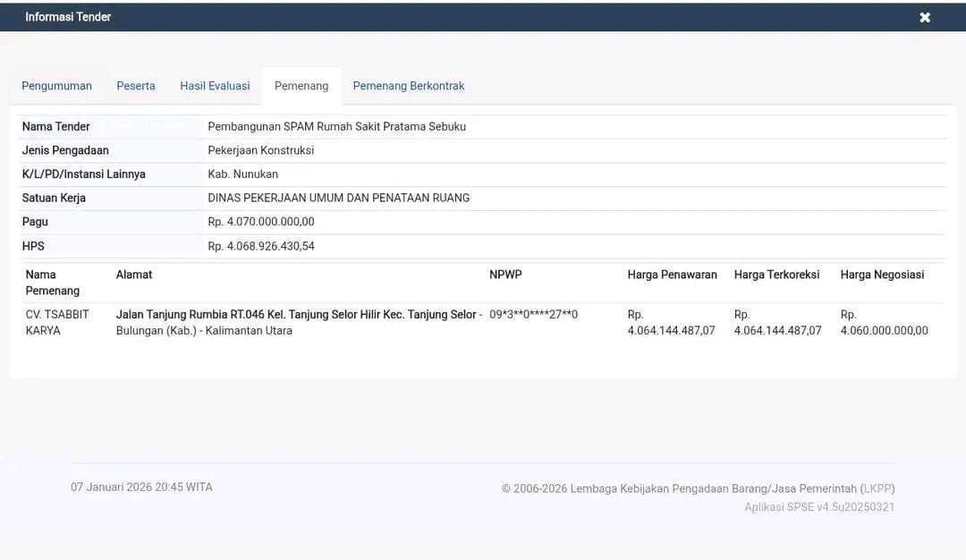This screenshot has height=560, width=966.
Task: Go to the Hasil Evaluasi tab
Action: (x=215, y=86)
